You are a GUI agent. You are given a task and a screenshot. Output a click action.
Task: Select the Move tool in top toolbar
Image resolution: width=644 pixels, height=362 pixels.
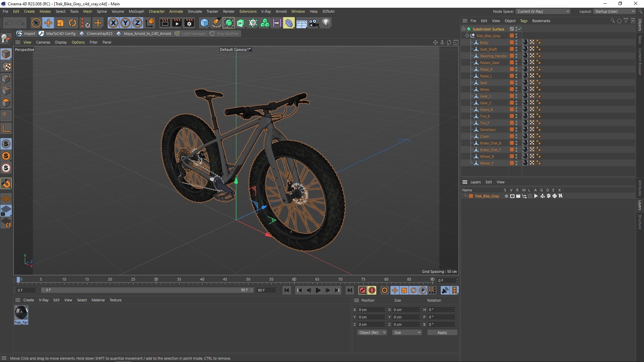click(48, 23)
